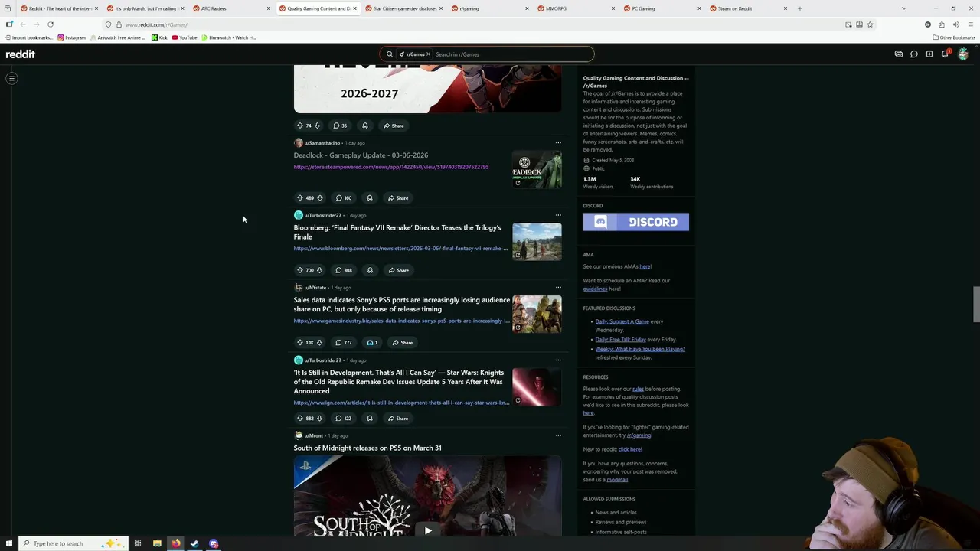Switch to the PC Gaming browser tab
Viewport: 980px width, 551px height.
tap(661, 8)
